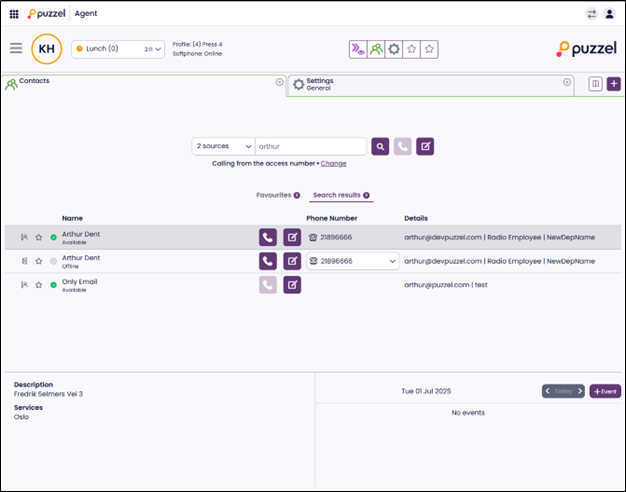
Task: Click the call button beside search field
Action: 402,147
